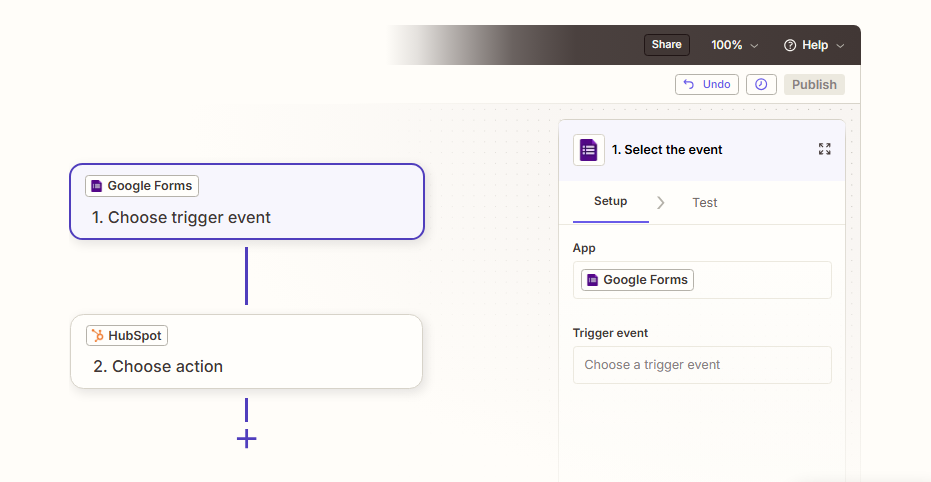Click the 'Trigger event' label
Viewport: 931px width, 482px height.
tap(610, 333)
